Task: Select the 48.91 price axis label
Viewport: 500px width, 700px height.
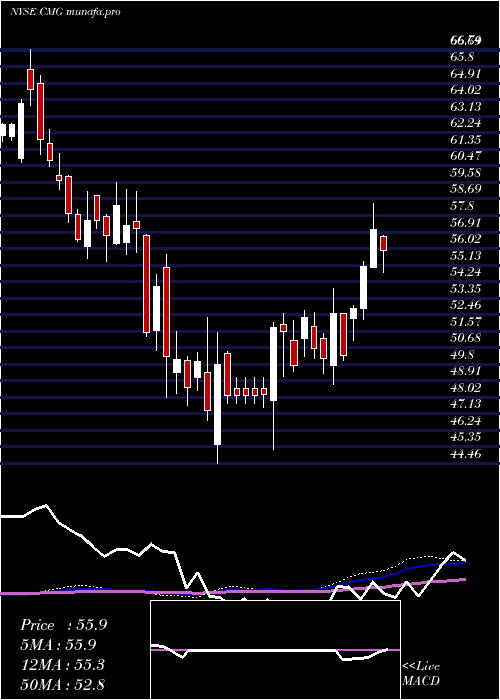Action: click(x=466, y=371)
